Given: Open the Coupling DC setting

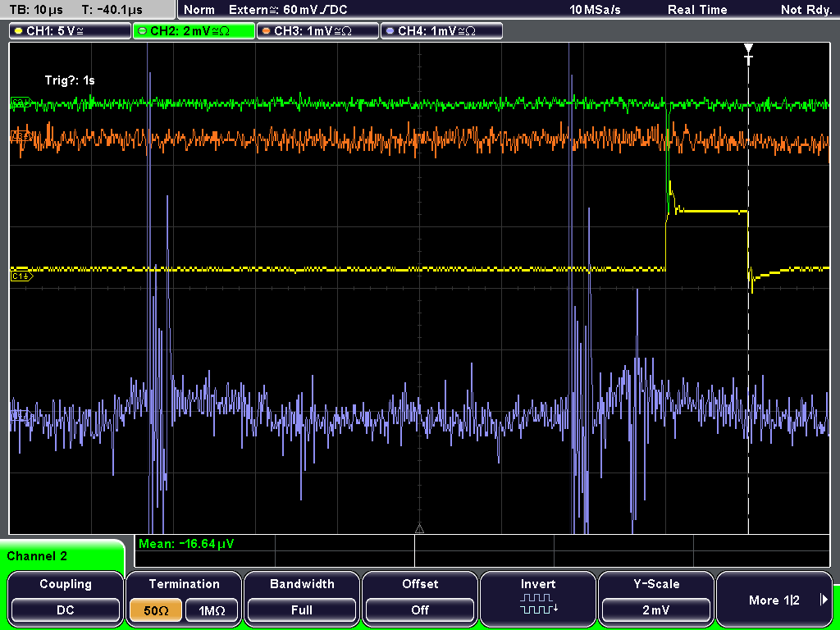Looking at the screenshot, I should point(66,598).
